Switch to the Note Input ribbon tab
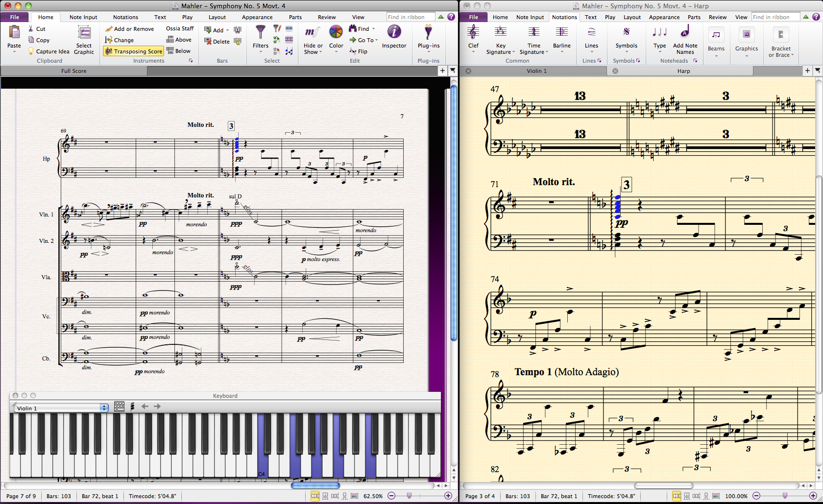 pos(83,17)
